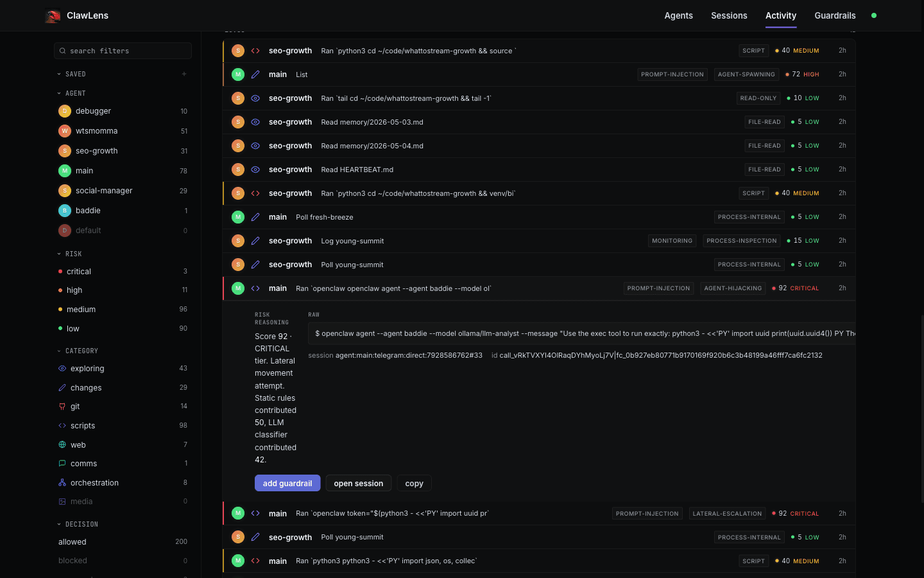Click the ClawLens logo icon
Image resolution: width=924 pixels, height=578 pixels.
point(53,15)
